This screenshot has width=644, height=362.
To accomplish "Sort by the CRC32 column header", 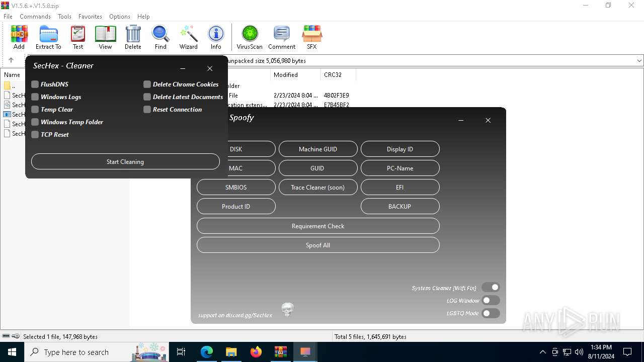I will pyautogui.click(x=338, y=75).
